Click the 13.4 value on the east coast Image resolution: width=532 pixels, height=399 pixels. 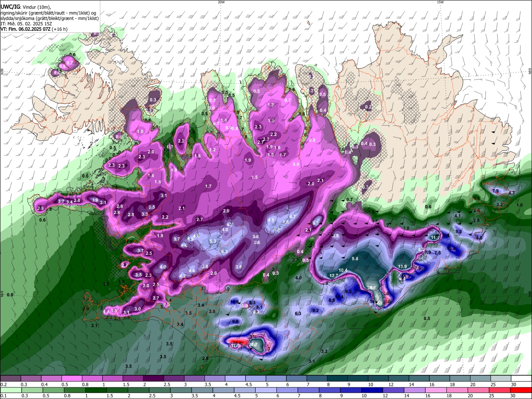451,249
